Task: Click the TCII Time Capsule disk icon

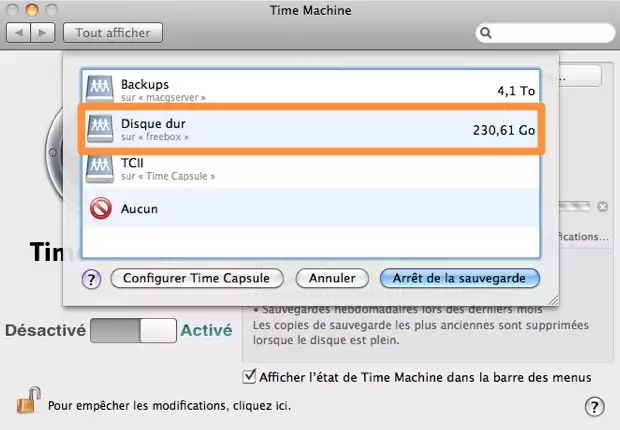Action: (101, 167)
